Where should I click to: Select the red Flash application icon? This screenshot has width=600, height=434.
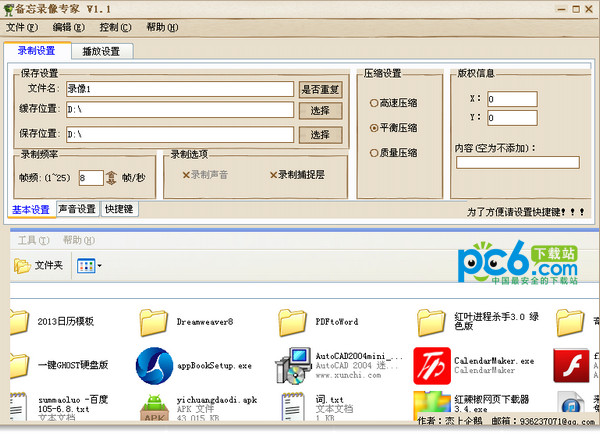tap(571, 366)
